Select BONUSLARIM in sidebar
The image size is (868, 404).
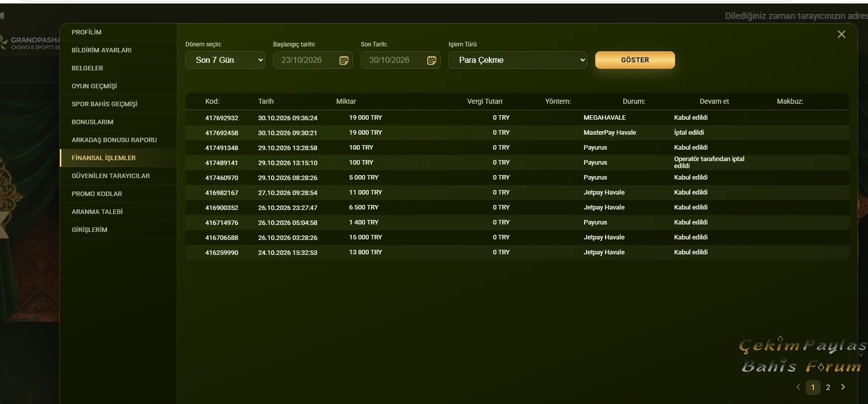[x=118, y=122]
